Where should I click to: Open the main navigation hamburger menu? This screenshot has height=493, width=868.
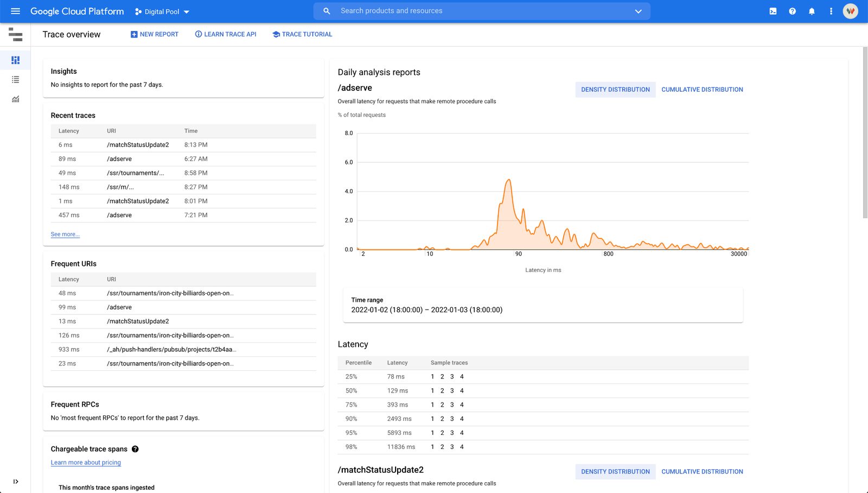click(x=15, y=11)
